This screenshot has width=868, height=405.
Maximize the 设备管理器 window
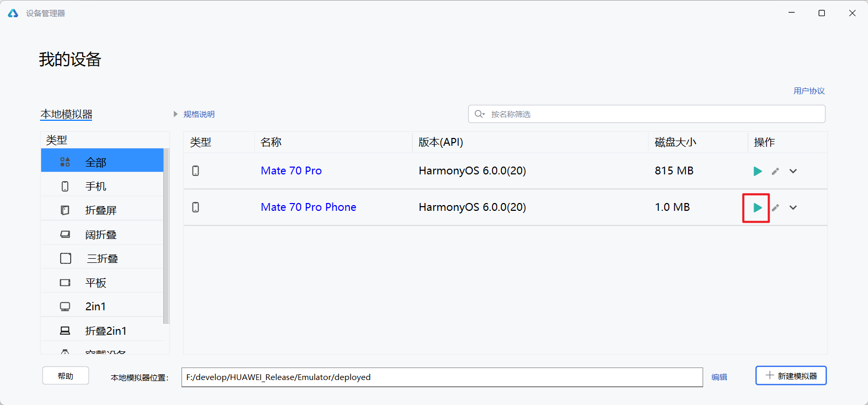pyautogui.click(x=822, y=13)
